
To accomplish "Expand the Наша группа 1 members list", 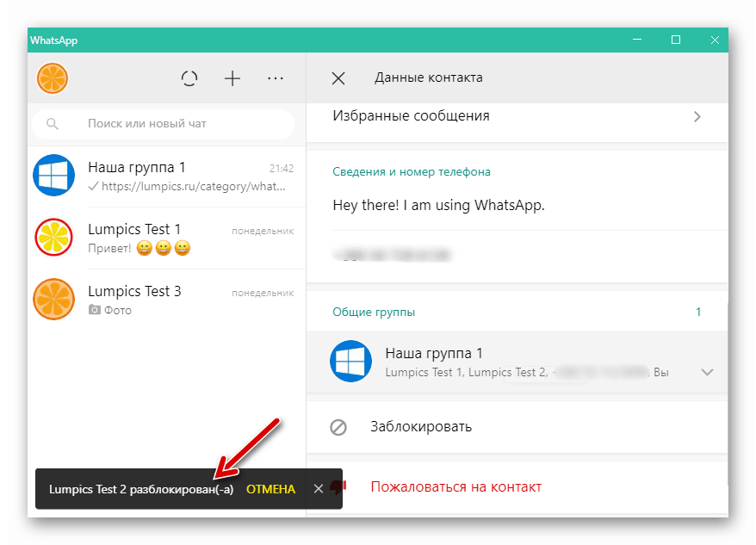I will pyautogui.click(x=707, y=372).
